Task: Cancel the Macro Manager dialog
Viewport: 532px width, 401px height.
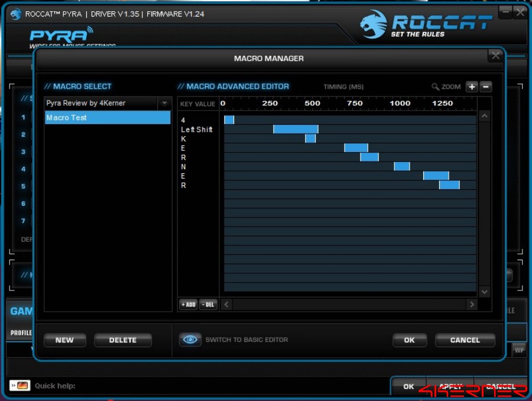Action: pos(465,340)
